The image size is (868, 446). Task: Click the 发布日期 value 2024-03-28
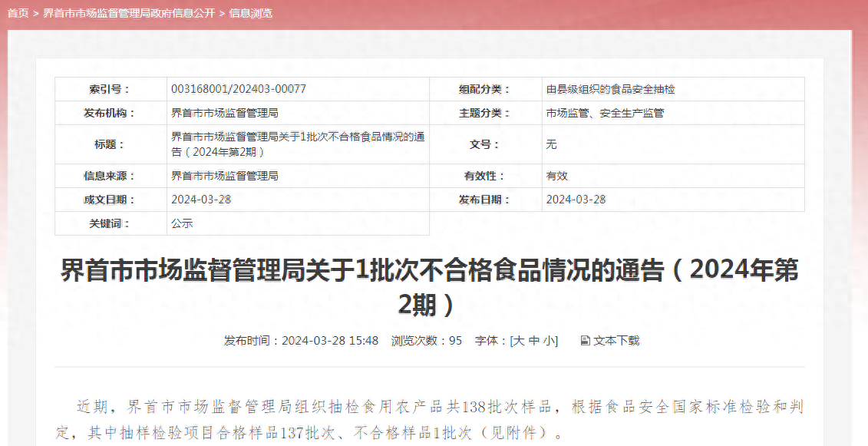[x=576, y=200]
